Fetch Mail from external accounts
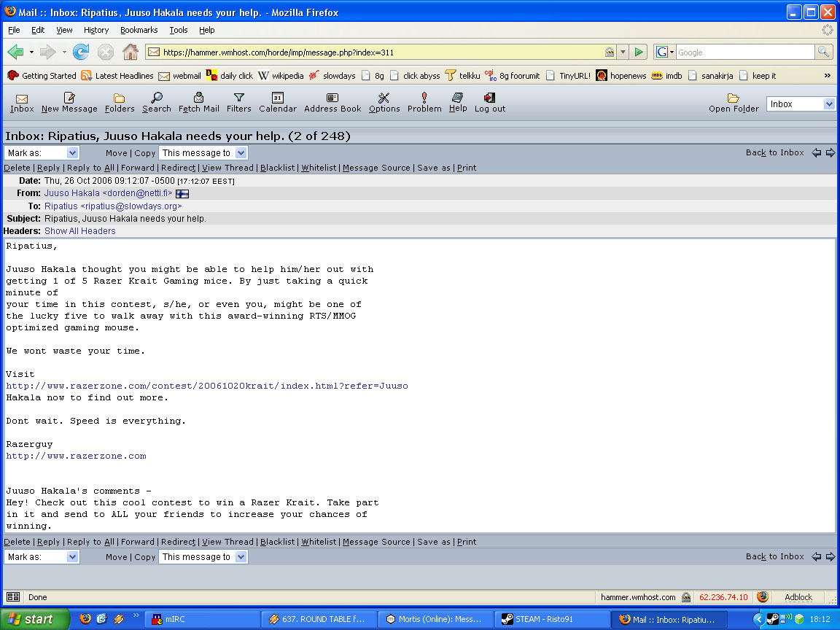Viewport: 840px width, 630px height. (x=199, y=103)
